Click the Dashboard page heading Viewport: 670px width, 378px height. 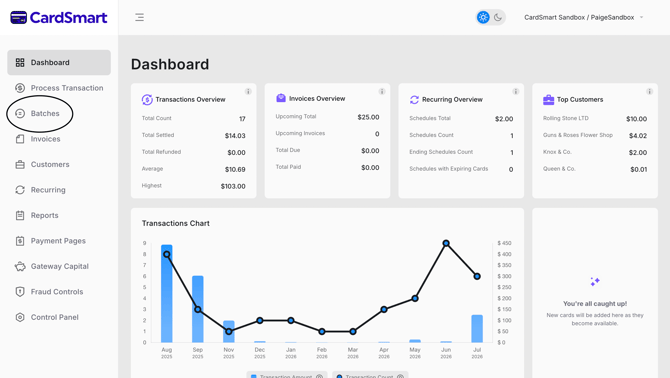click(170, 64)
